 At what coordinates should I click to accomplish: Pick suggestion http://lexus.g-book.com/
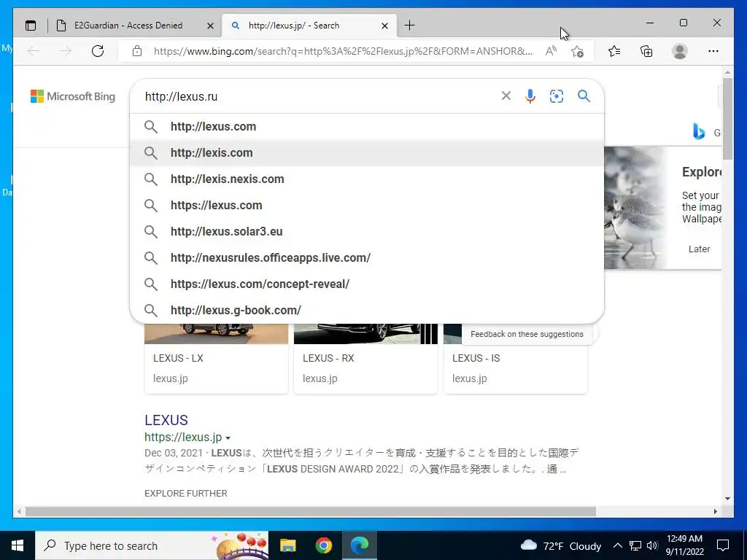click(x=367, y=310)
